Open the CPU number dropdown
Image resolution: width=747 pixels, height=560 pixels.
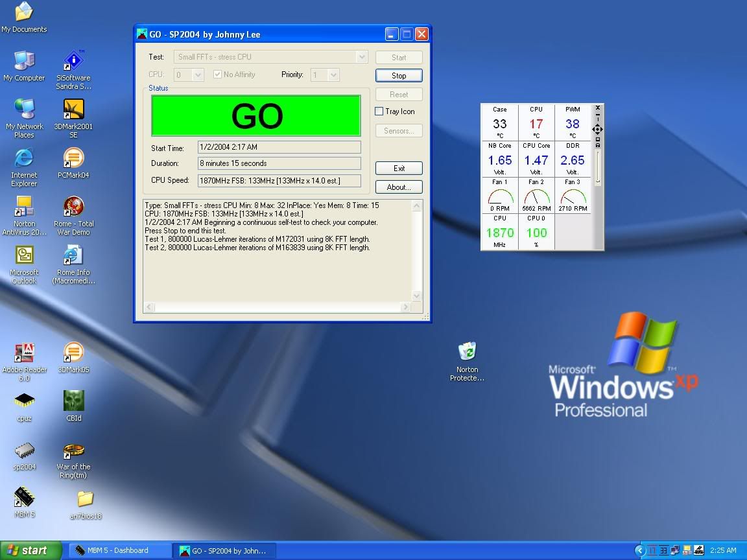tap(198, 75)
